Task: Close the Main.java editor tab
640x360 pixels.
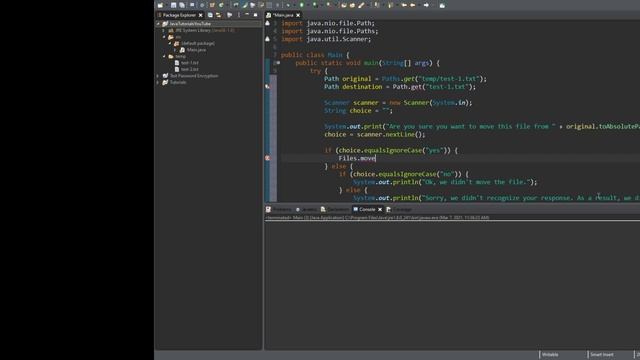Action: pos(298,15)
